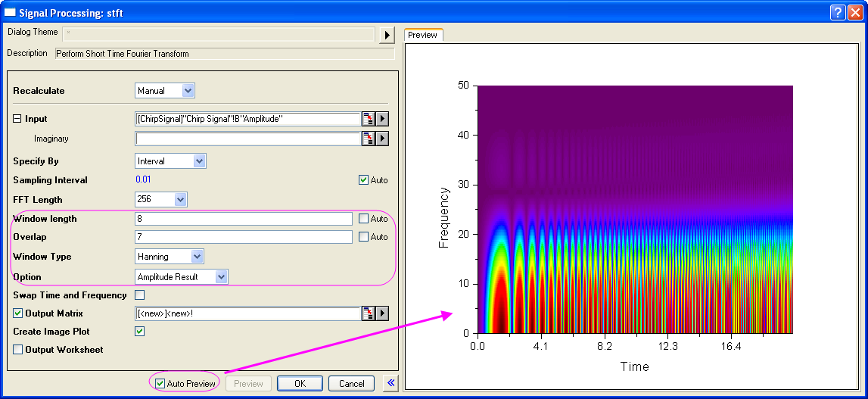Disable the Auto Preview checkbox
Viewport: 868px width, 399px height.
click(x=160, y=384)
